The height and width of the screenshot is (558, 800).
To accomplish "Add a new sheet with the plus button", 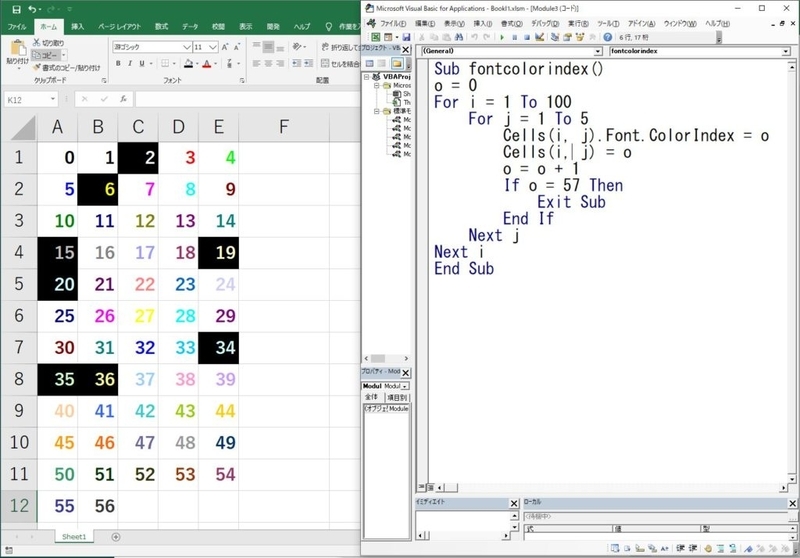I will tap(116, 537).
